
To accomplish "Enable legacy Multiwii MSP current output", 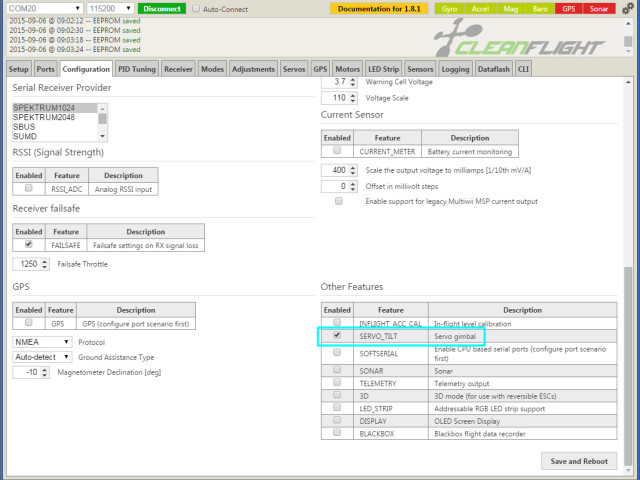I will (x=339, y=201).
